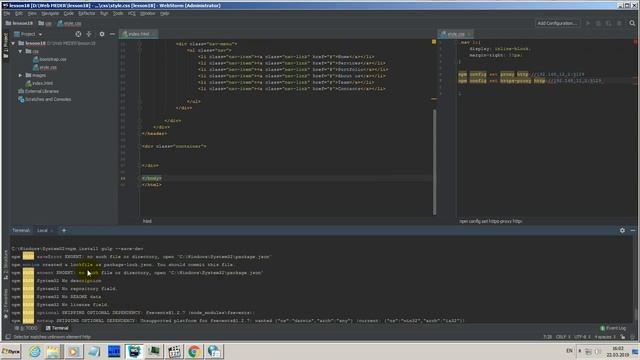Toggle the vertical Project tool window tab
The image size is (640, 360).
[x=5, y=46]
